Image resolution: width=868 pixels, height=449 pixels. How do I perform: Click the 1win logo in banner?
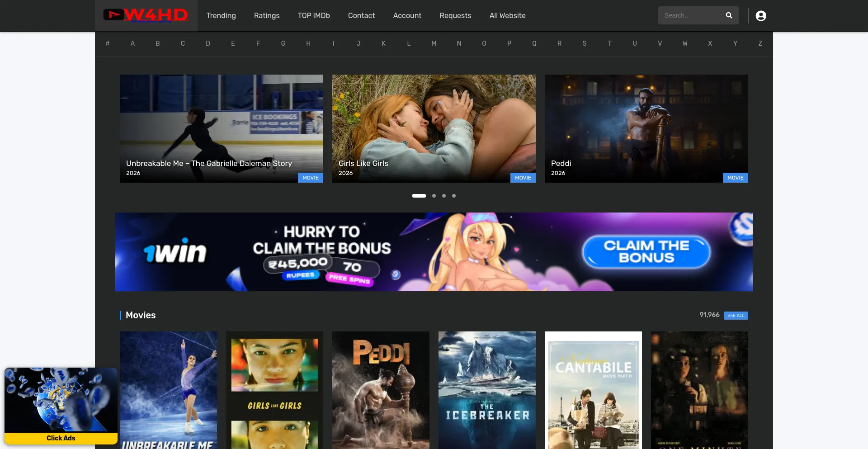pos(175,251)
